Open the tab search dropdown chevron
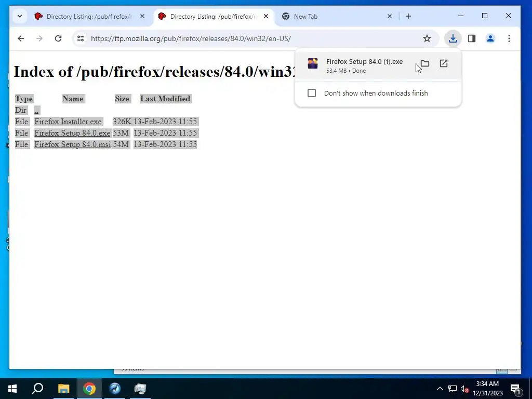This screenshot has width=532, height=399. coord(20,16)
